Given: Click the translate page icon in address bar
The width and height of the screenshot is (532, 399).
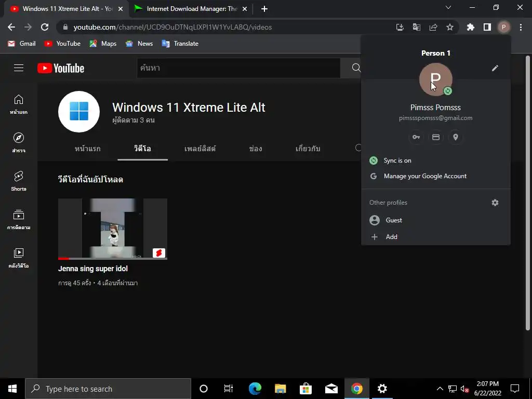Looking at the screenshot, I should point(417,27).
